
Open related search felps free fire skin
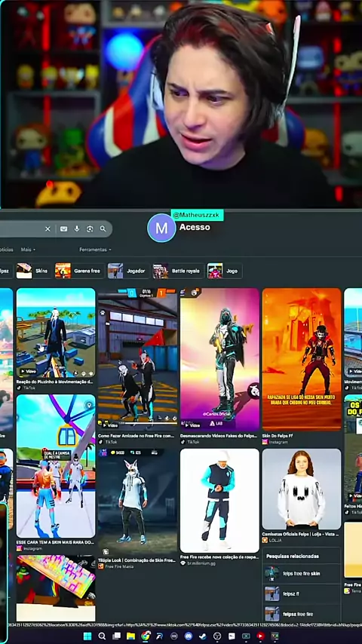[x=302, y=573]
